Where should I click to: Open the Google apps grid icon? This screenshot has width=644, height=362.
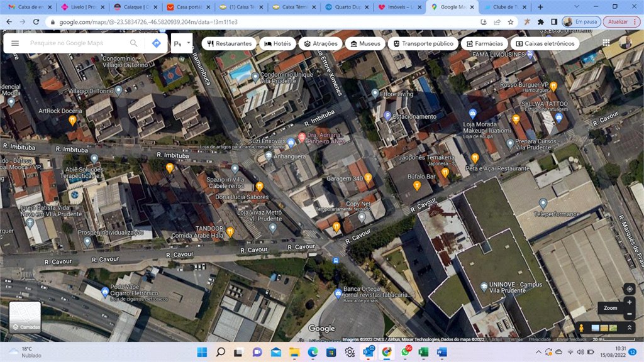click(x=606, y=43)
